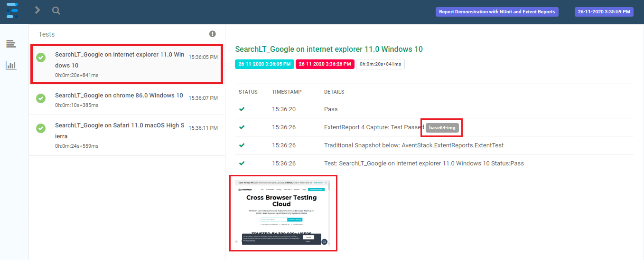This screenshot has height=260, width=644.
Task: Click 'Test: SearchLT_Google ... Status:Pass' details text
Action: (x=424, y=164)
